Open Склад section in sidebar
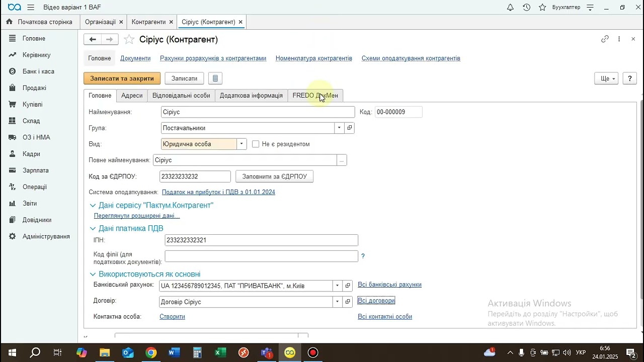This screenshot has height=362, width=644. coord(31,121)
